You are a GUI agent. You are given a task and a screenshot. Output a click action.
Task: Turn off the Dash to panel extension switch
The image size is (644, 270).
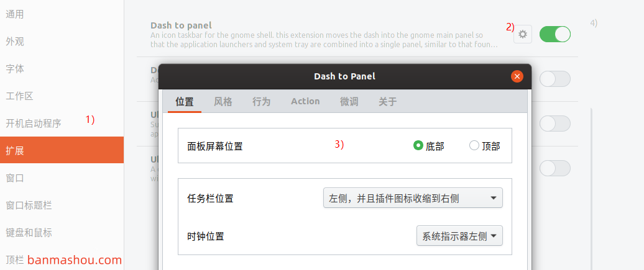click(x=555, y=35)
